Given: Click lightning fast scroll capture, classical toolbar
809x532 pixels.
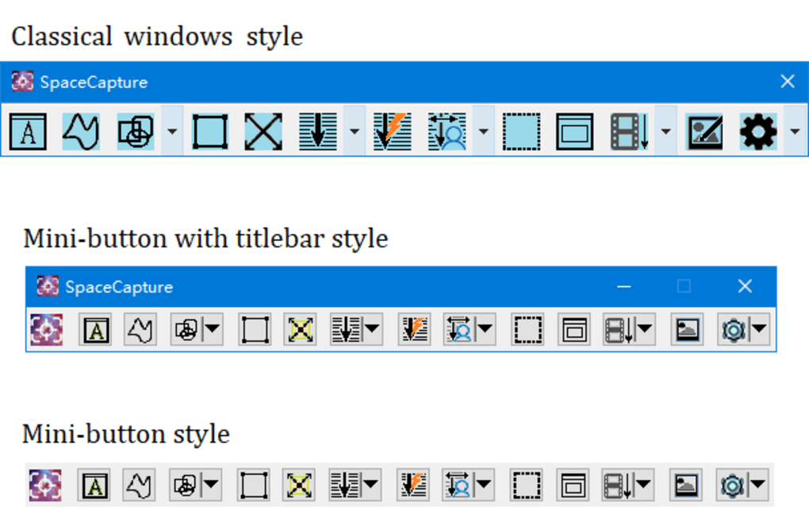Looking at the screenshot, I should [x=392, y=132].
